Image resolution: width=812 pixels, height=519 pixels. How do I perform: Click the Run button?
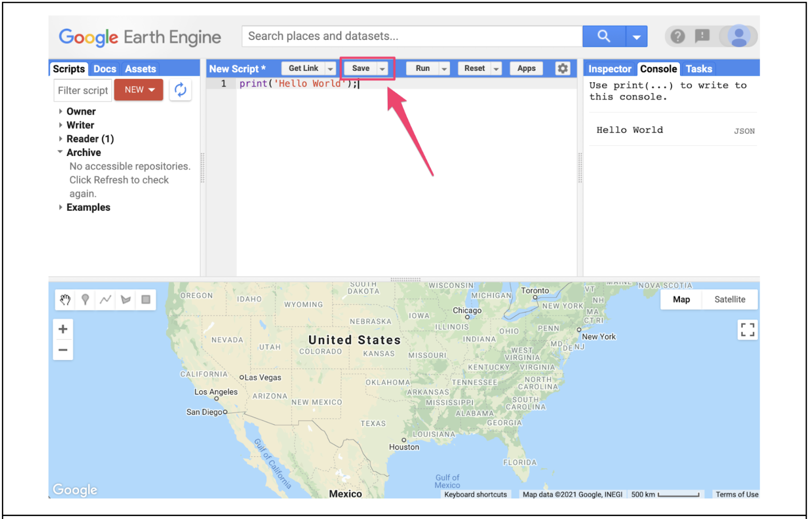tap(423, 68)
